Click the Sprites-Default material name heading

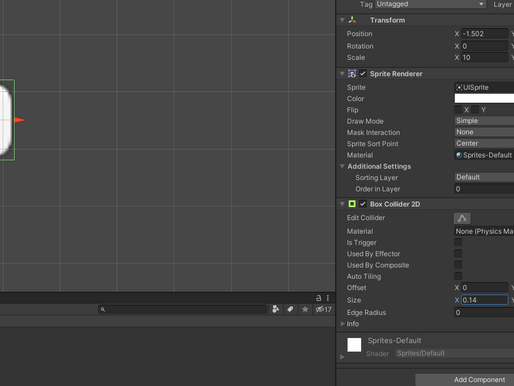point(394,340)
